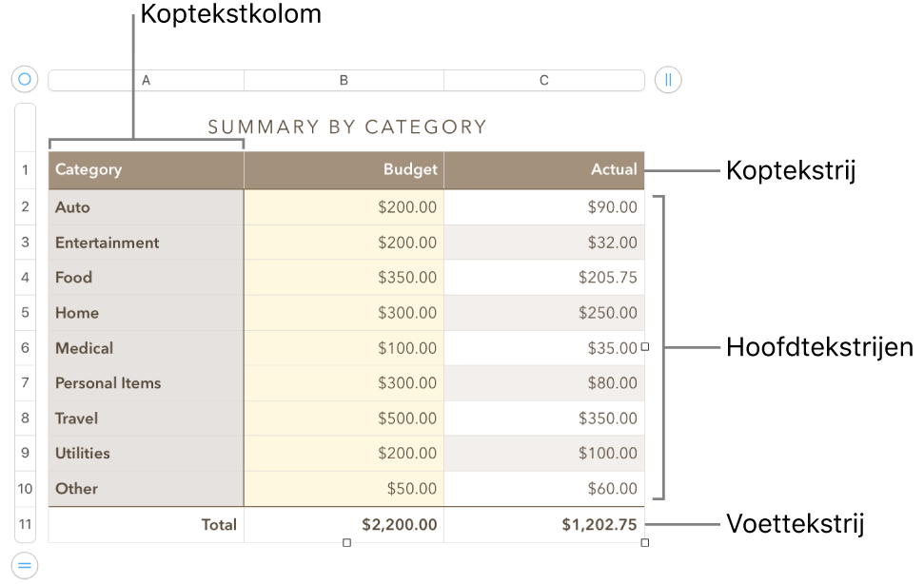
Task: Select column header C
Action: click(x=543, y=80)
